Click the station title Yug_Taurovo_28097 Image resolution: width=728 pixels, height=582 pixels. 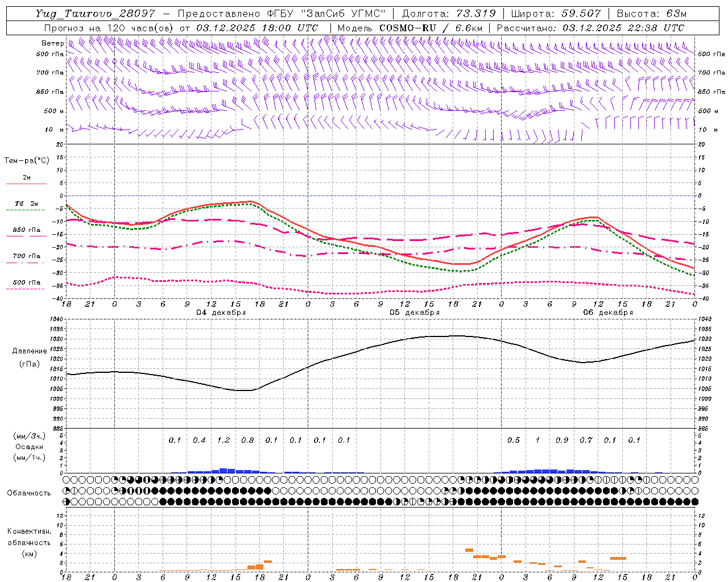(x=96, y=14)
